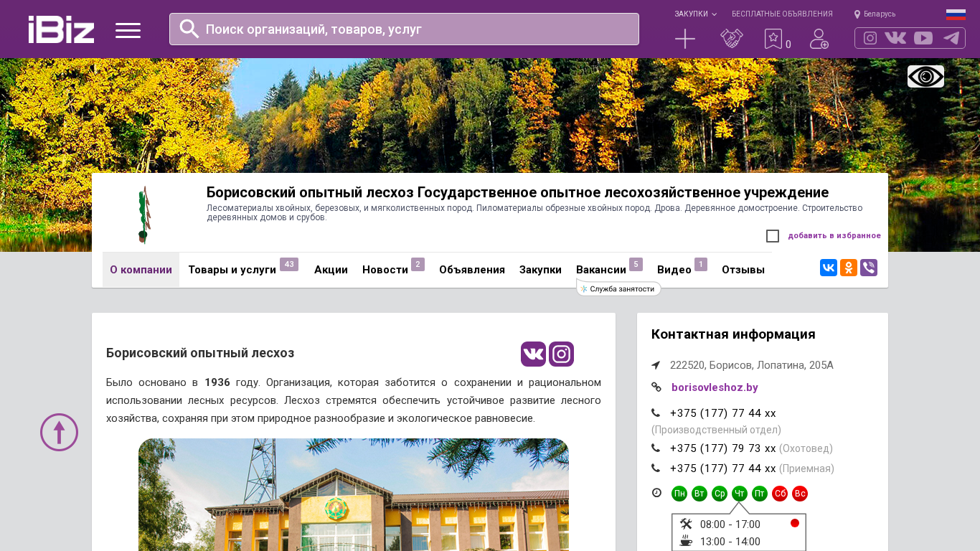Image resolution: width=980 pixels, height=551 pixels.
Task: Check the add to favorites checkbox
Action: (773, 236)
